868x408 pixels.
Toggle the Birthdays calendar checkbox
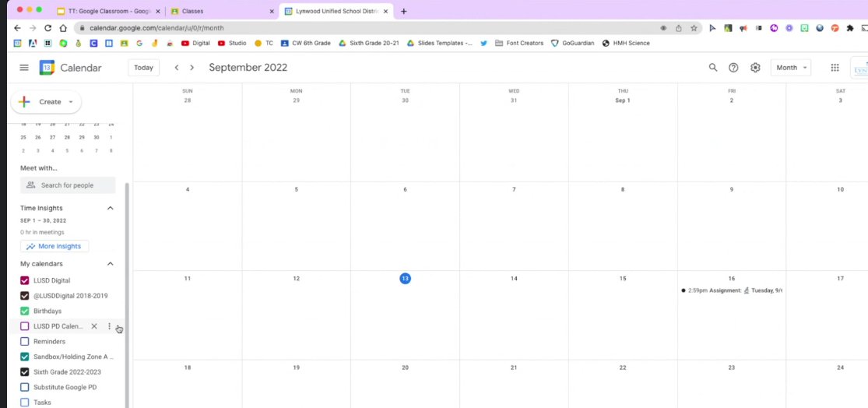tap(24, 311)
